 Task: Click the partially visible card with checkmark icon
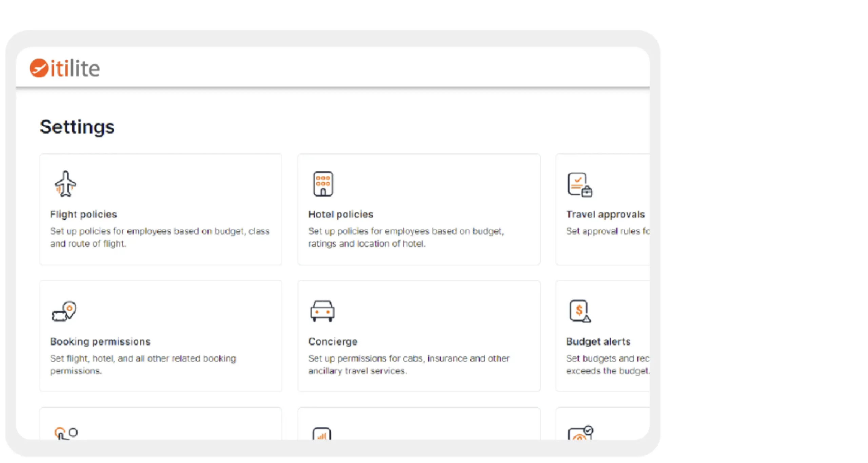coord(580,433)
